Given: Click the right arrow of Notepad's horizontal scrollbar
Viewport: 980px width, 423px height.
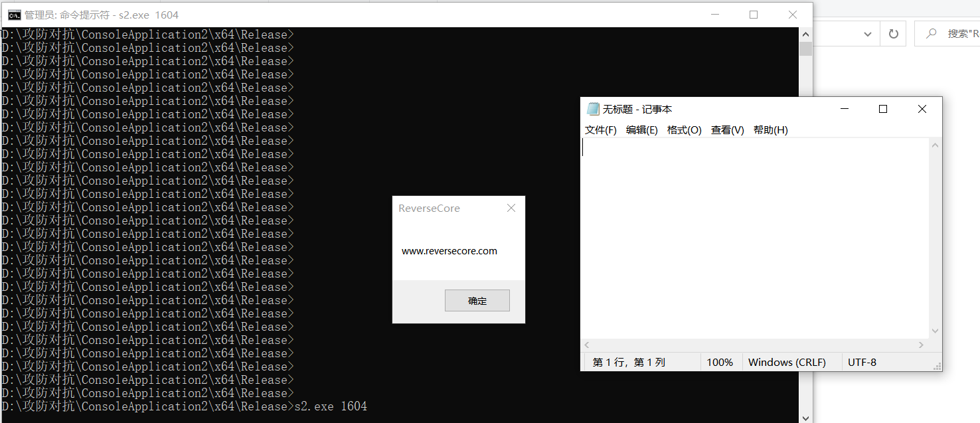Looking at the screenshot, I should tap(922, 345).
